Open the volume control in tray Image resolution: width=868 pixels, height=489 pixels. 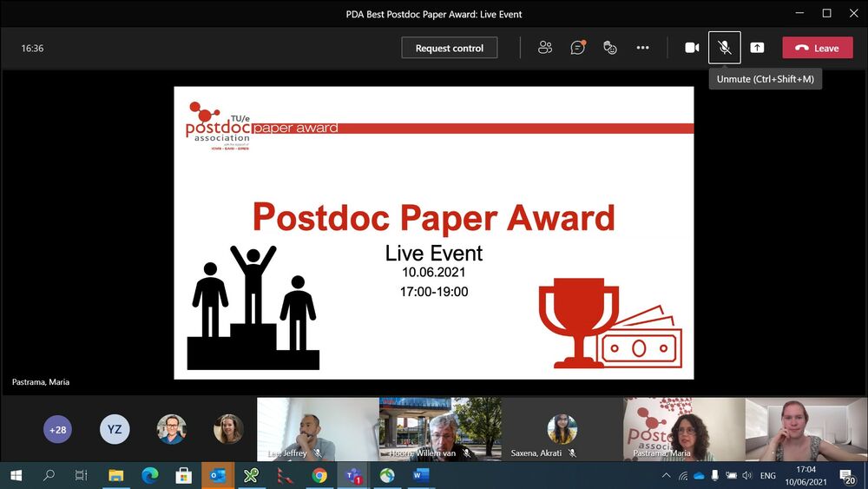[x=747, y=475]
